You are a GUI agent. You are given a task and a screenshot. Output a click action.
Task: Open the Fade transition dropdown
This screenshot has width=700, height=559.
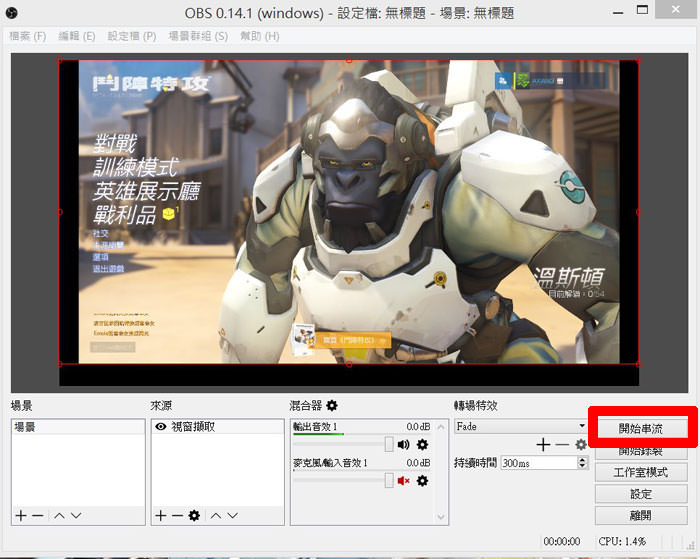[521, 426]
